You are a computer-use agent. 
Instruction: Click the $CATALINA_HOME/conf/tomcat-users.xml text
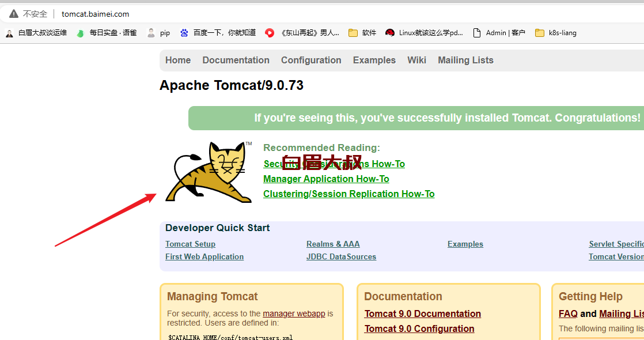click(x=230, y=337)
